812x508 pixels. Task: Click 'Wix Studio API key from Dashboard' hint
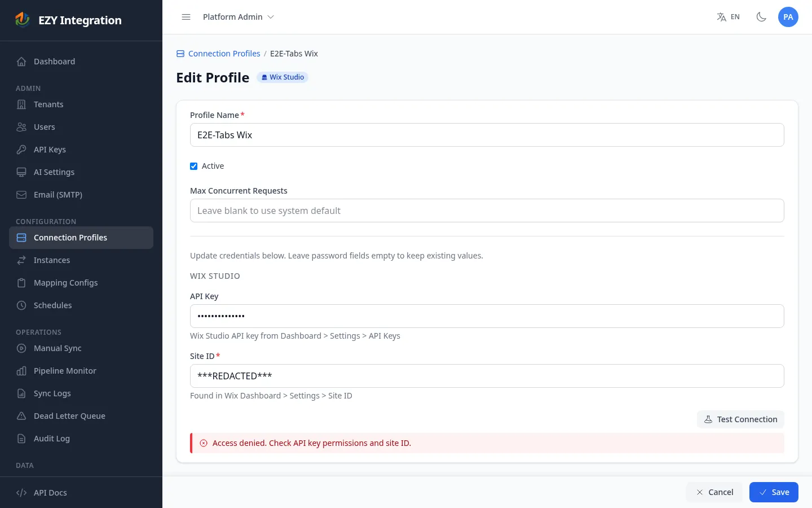[295, 336]
